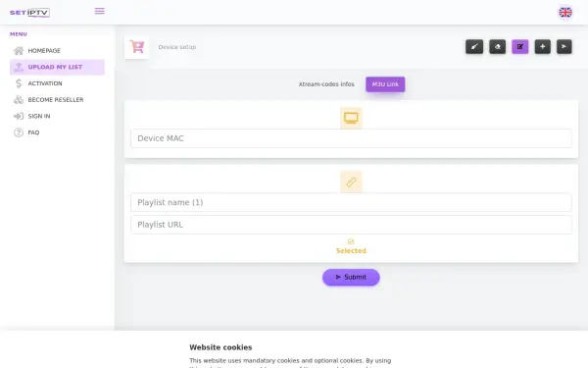Toggle the Selected playlist checkbox

[351, 241]
